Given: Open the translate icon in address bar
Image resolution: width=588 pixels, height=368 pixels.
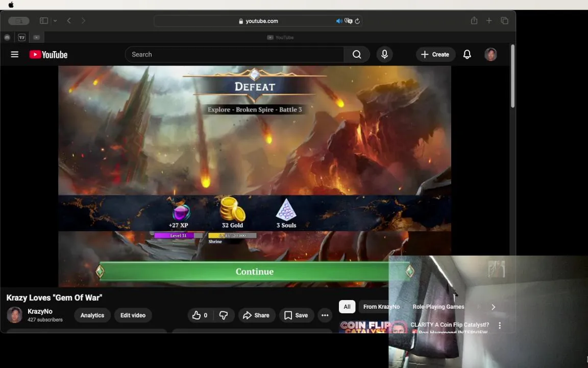Looking at the screenshot, I should pos(349,21).
